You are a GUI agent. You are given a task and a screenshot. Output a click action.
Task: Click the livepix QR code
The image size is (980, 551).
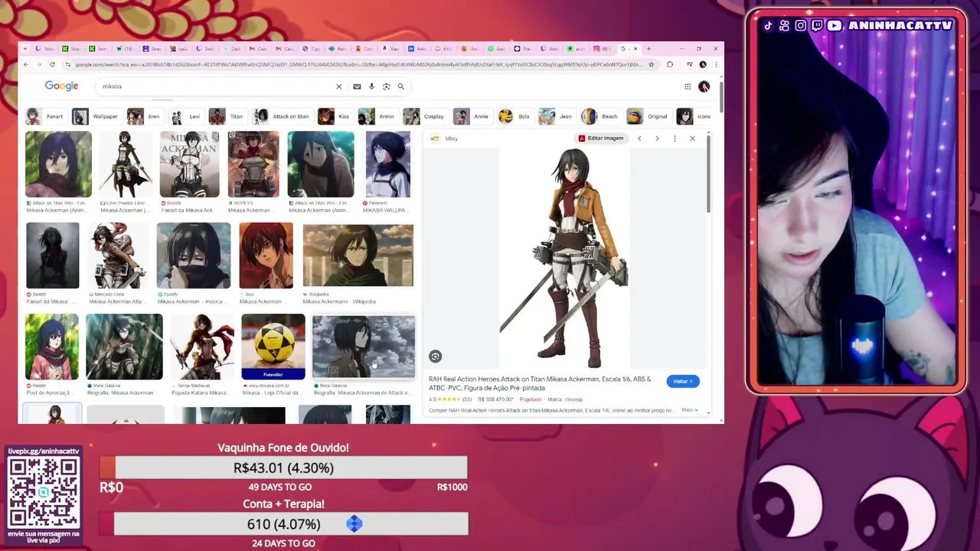(44, 492)
